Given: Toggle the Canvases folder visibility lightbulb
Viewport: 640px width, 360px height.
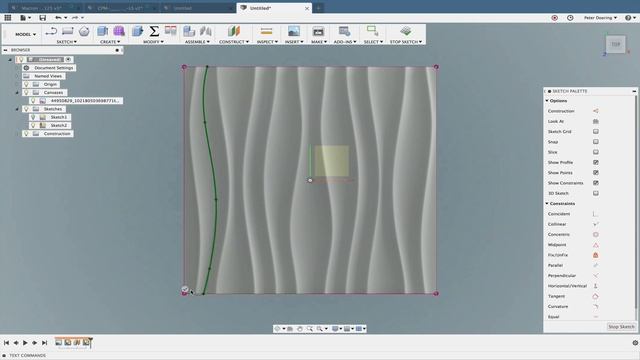Looking at the screenshot, I should click(27, 92).
